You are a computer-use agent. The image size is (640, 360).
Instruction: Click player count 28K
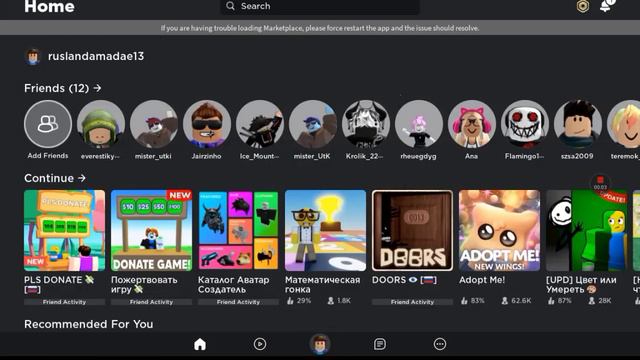600,301
